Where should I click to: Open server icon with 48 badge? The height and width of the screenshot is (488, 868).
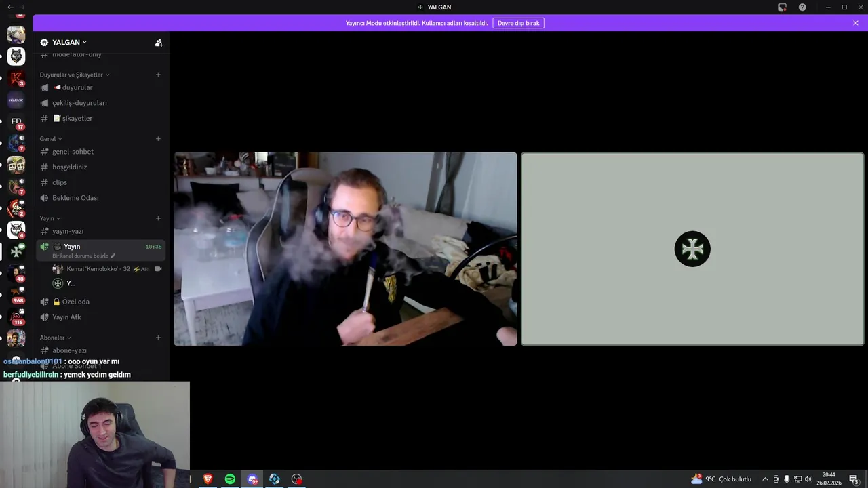pos(16,273)
